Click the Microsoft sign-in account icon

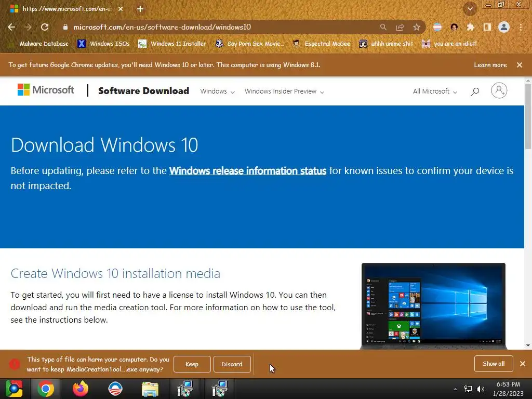point(499,90)
